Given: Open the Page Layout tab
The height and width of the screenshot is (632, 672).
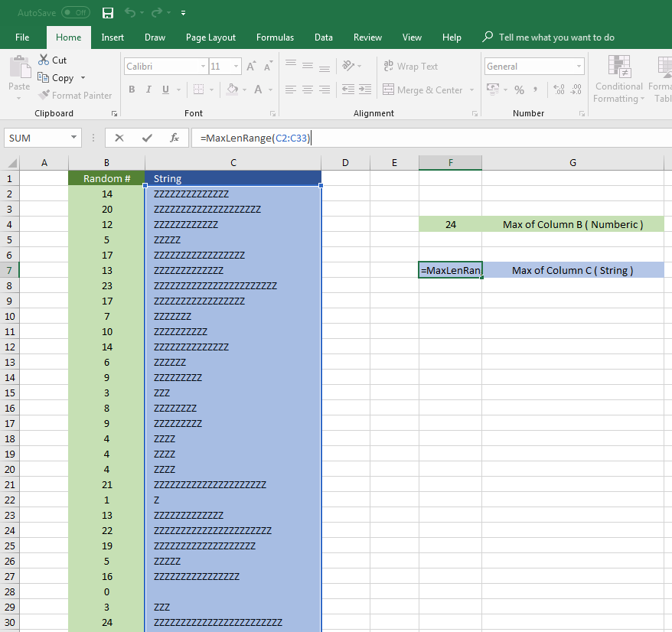Looking at the screenshot, I should coord(210,37).
